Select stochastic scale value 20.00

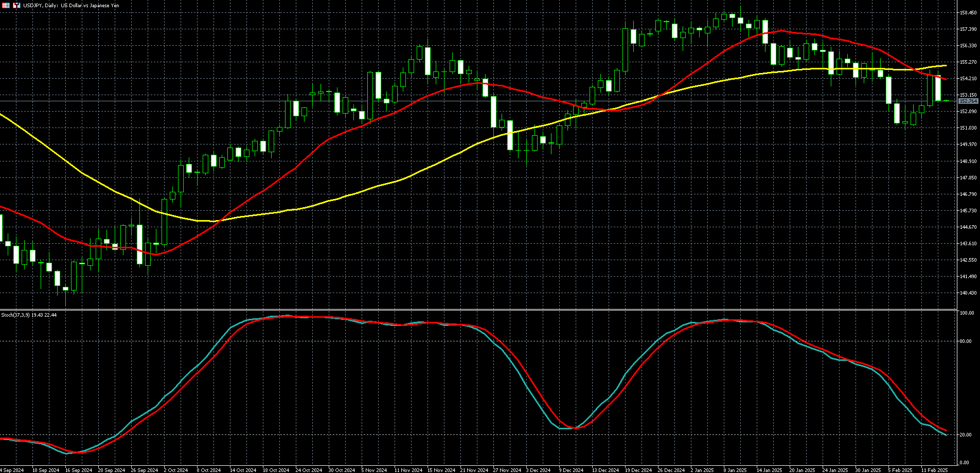pyautogui.click(x=967, y=435)
